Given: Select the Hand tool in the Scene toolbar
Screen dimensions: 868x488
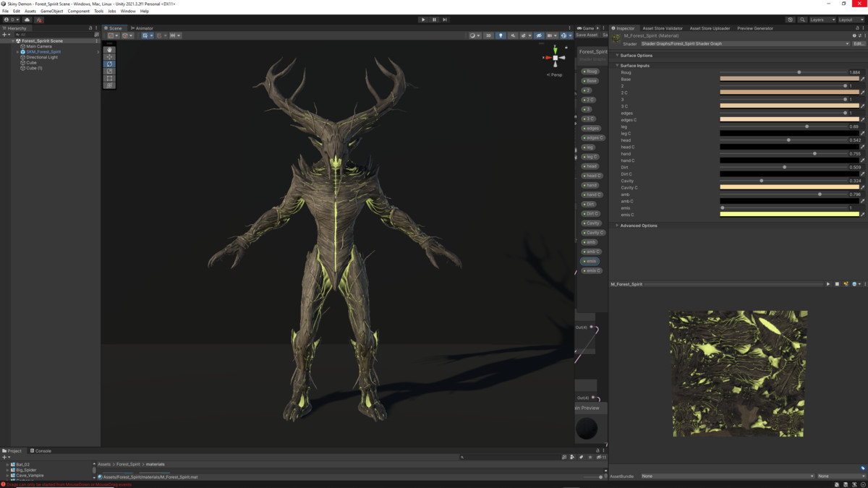Looking at the screenshot, I should [x=109, y=49].
